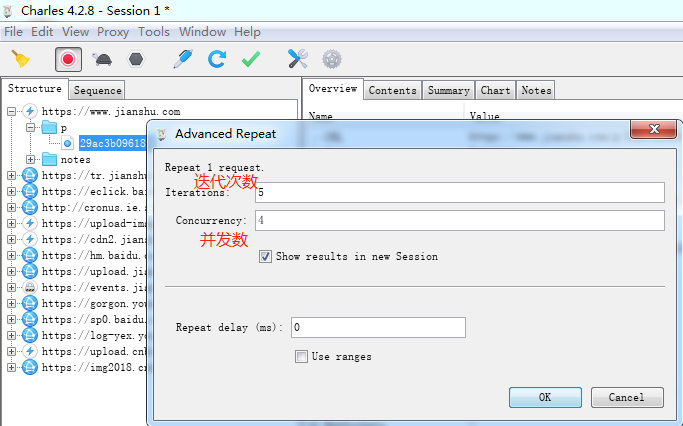This screenshot has width=683, height=426.
Task: Click the p folder icon
Action: 49,128
